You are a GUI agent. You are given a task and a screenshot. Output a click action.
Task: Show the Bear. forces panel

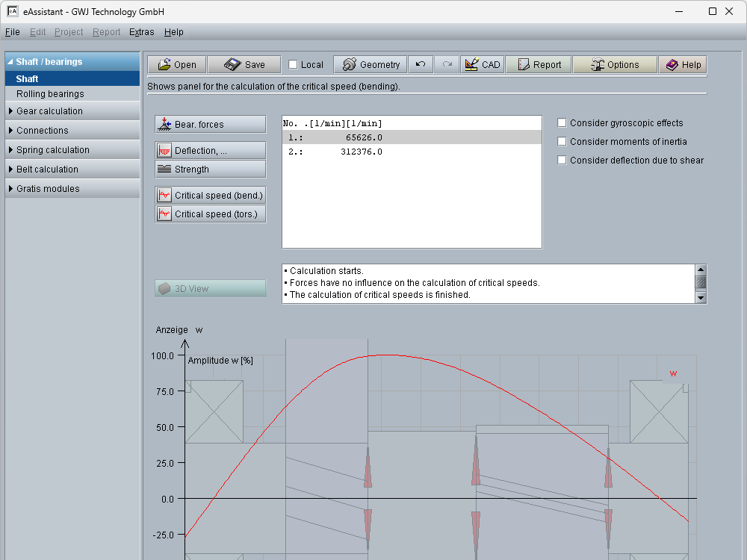(x=210, y=125)
